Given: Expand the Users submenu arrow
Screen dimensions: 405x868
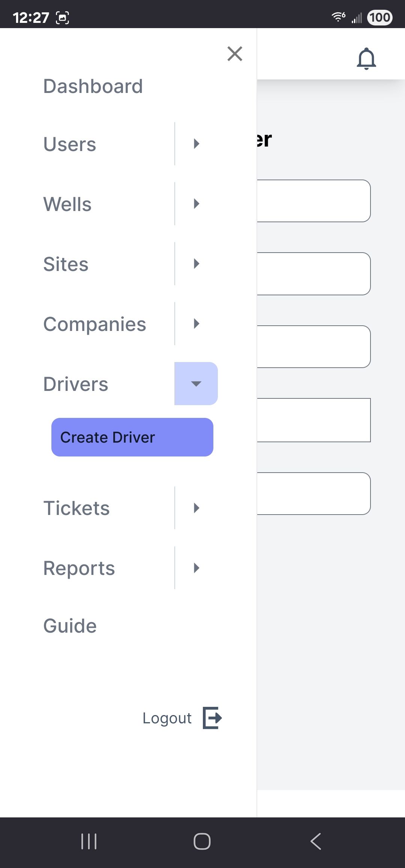Looking at the screenshot, I should (x=196, y=144).
